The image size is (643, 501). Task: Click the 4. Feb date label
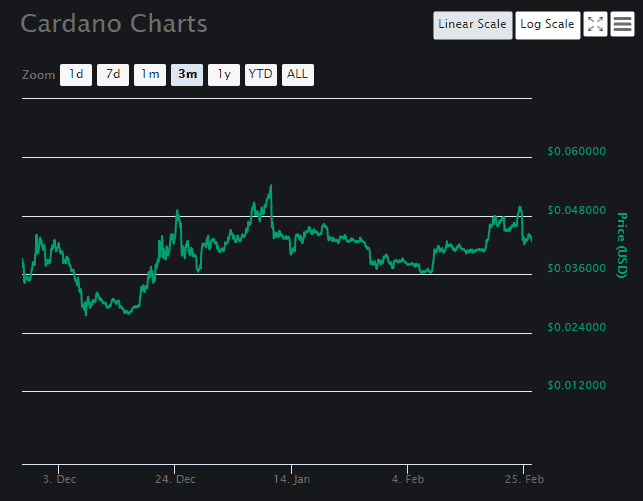tap(408, 479)
